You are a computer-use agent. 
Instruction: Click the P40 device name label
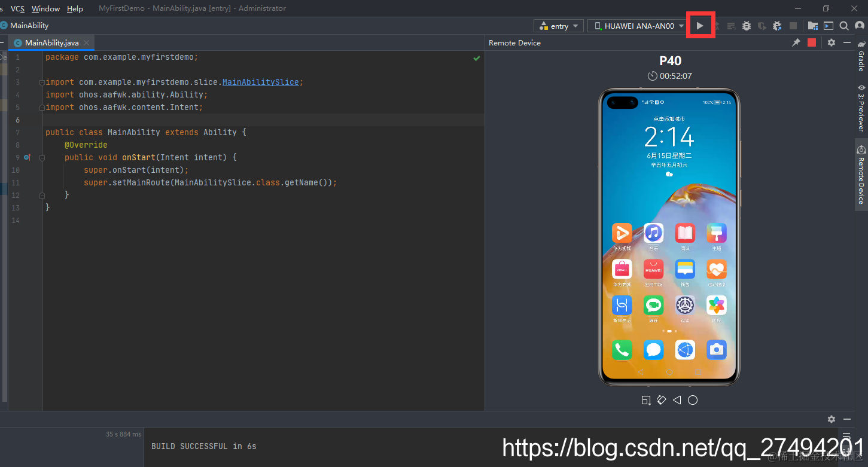(x=670, y=60)
